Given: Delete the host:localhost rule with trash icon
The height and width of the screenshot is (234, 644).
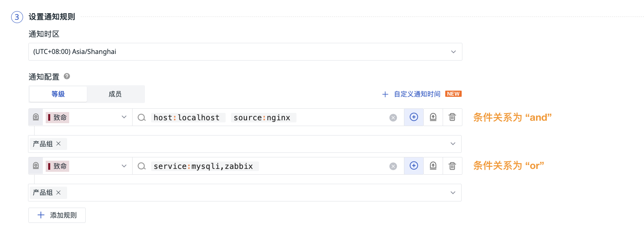Looking at the screenshot, I should pos(452,117).
